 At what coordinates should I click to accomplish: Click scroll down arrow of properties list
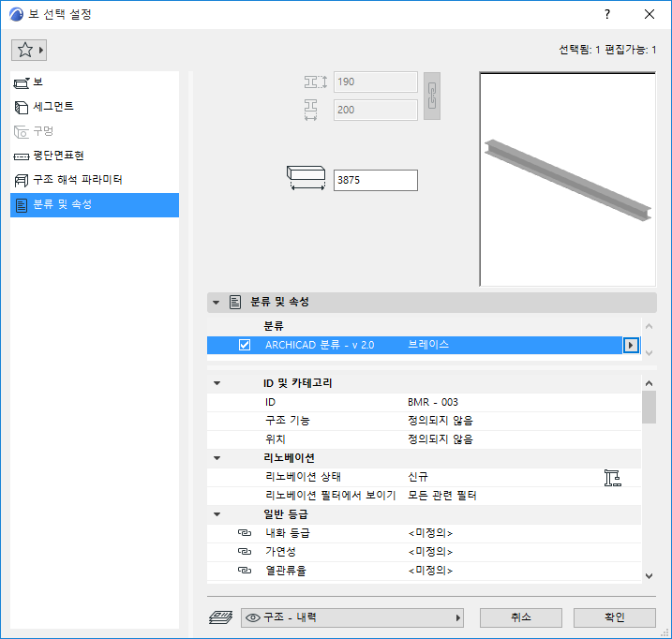[x=650, y=576]
